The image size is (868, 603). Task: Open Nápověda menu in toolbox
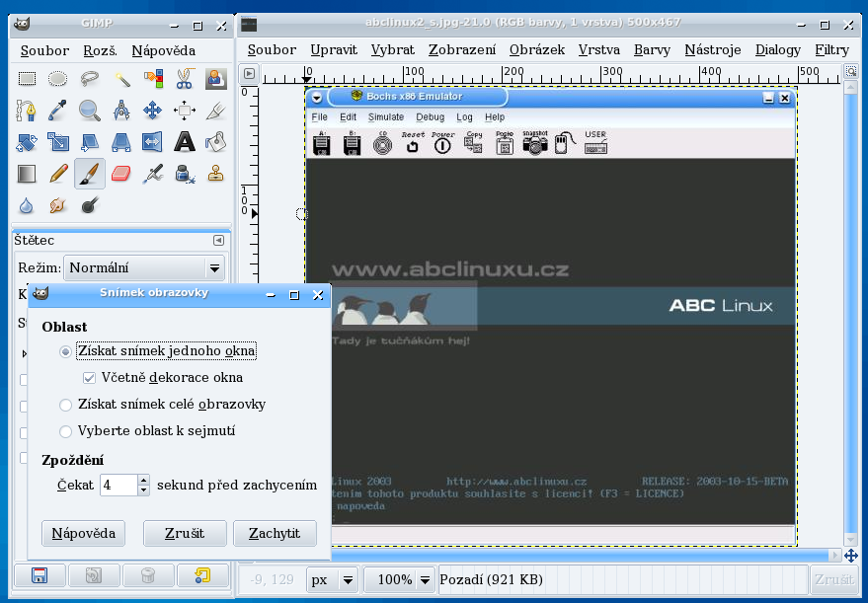[x=163, y=51]
